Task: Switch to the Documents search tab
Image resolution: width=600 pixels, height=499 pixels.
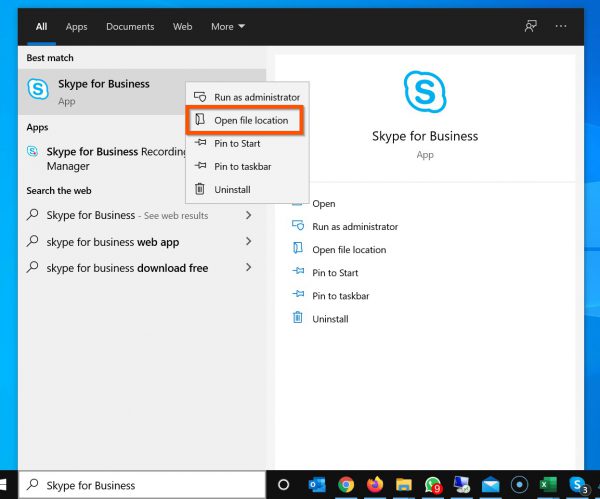Action: click(x=129, y=27)
